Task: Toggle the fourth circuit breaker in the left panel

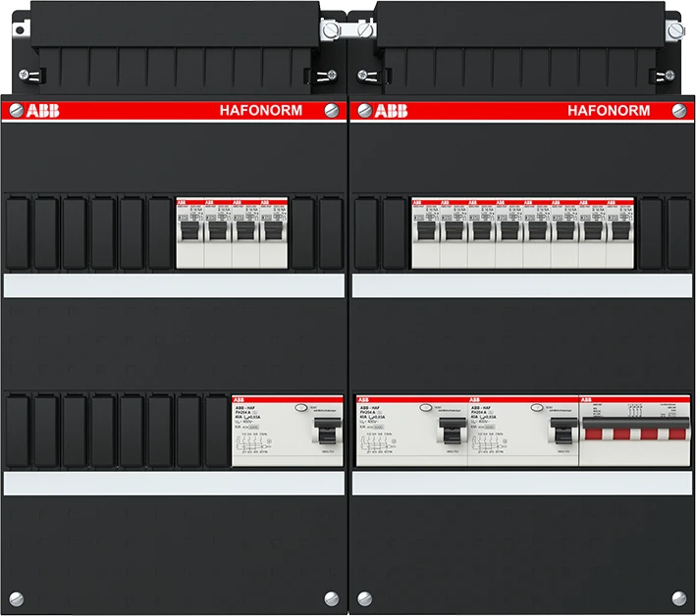Action: (x=273, y=233)
